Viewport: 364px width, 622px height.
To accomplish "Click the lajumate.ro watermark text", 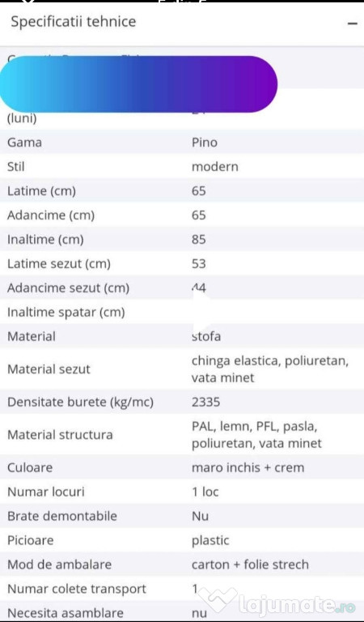I will 297,605.
